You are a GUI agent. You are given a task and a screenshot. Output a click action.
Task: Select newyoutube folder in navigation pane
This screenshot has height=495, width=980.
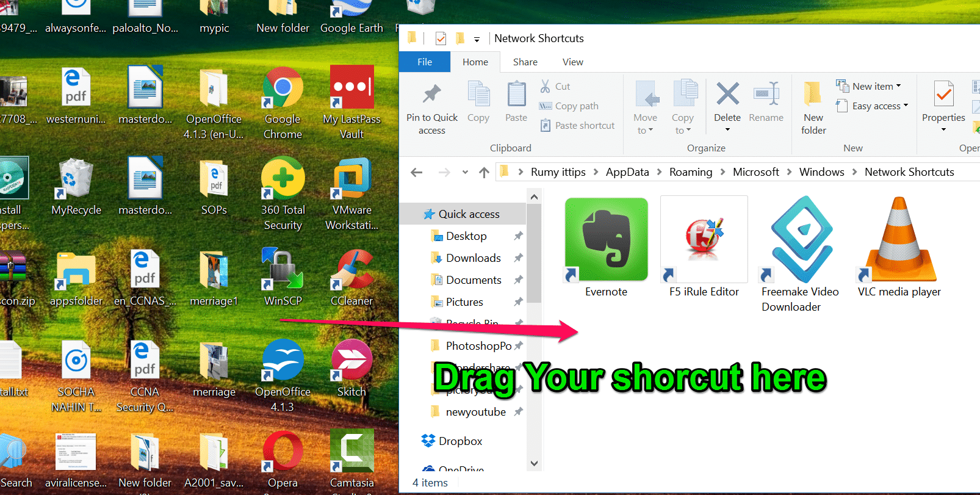(475, 412)
